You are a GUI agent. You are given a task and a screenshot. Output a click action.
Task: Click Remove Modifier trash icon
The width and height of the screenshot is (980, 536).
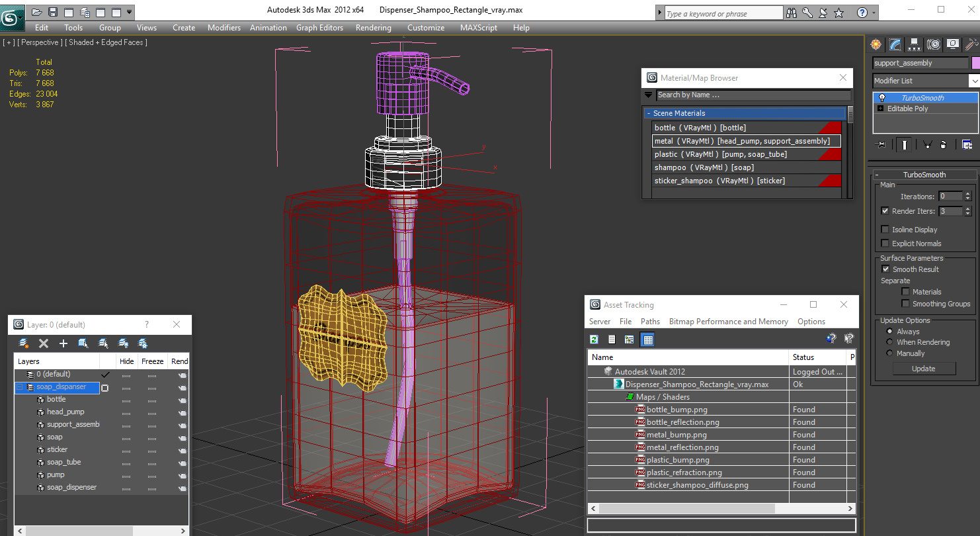tap(943, 144)
